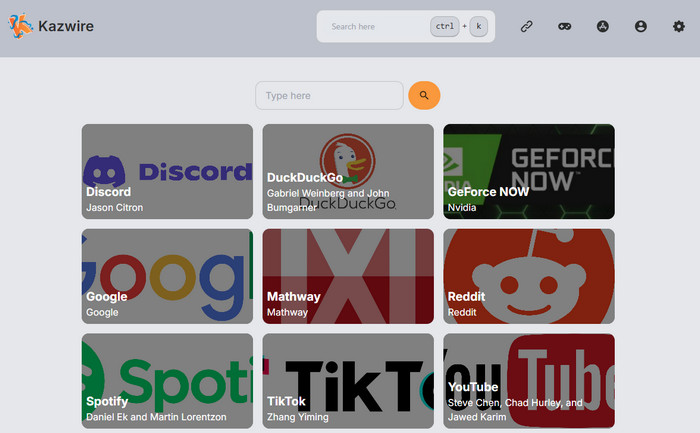Open the Kazwire home title link
The height and width of the screenshot is (433, 700).
point(66,26)
